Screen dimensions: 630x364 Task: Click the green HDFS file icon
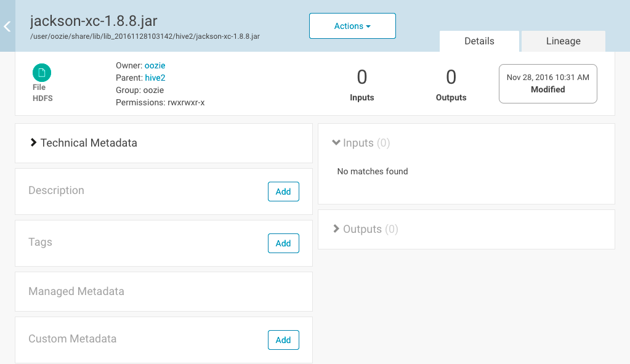[x=42, y=73]
